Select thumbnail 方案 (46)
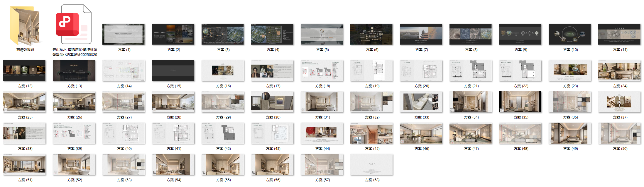The image size is (644, 187). point(421,133)
